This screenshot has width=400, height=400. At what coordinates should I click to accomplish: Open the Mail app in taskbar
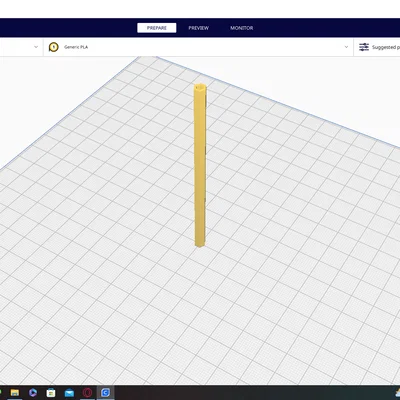(69, 393)
